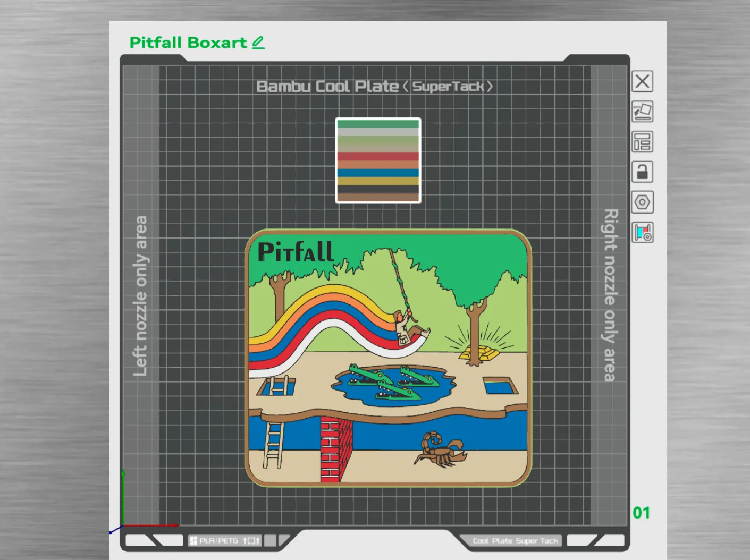Select the Pitfall Boxart plate name

tap(188, 43)
